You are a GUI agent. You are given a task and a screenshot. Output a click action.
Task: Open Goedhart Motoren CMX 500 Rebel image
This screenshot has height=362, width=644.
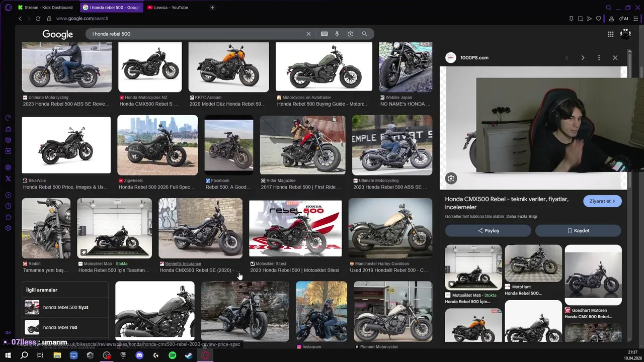(593, 275)
